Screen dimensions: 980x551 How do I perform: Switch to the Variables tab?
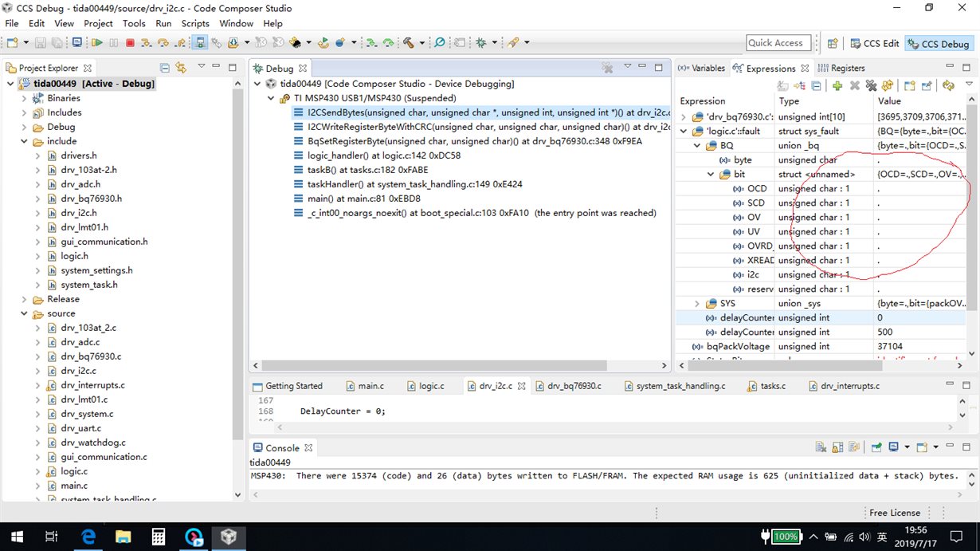pos(701,68)
